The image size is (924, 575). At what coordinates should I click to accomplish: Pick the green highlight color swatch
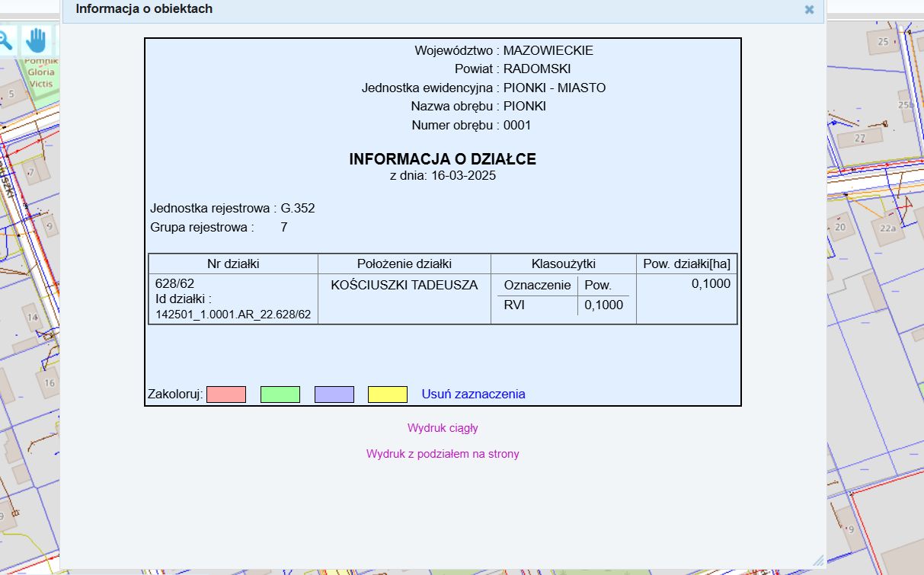tap(280, 394)
